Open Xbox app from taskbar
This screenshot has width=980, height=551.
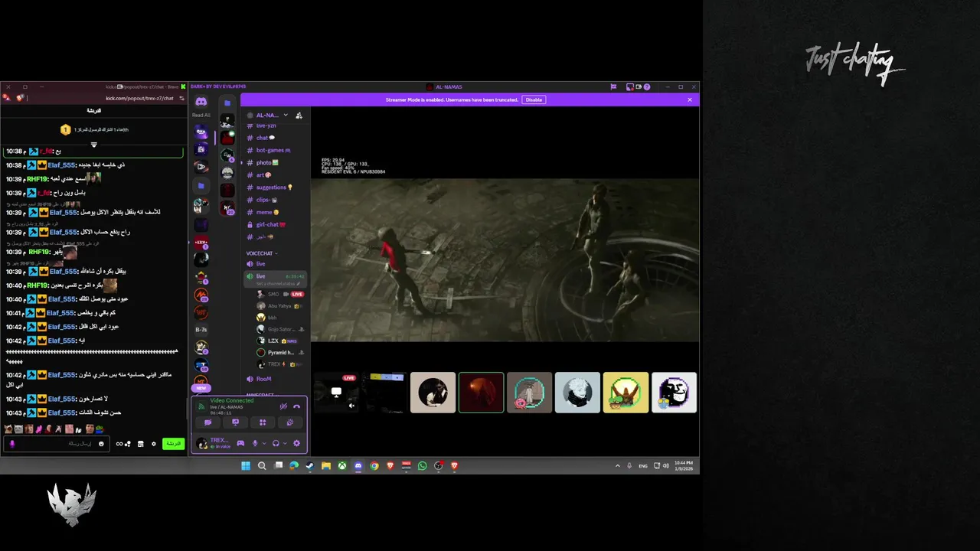(342, 465)
